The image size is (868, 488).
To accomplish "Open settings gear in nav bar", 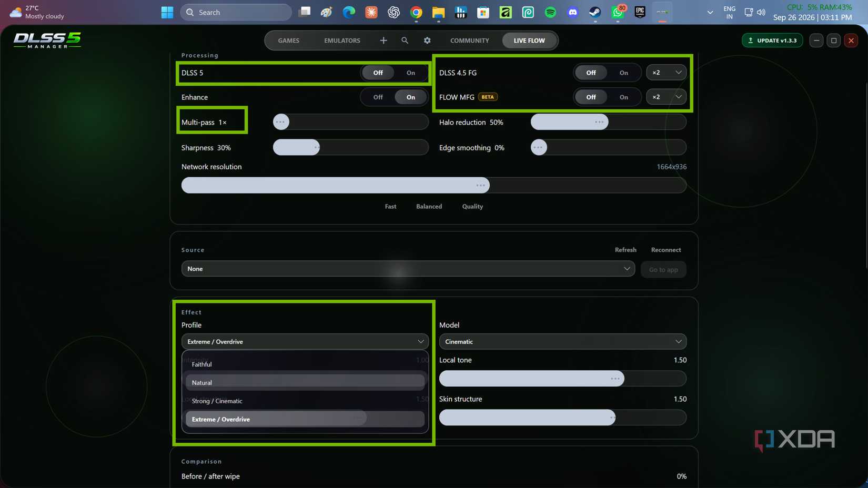I will pyautogui.click(x=427, y=40).
